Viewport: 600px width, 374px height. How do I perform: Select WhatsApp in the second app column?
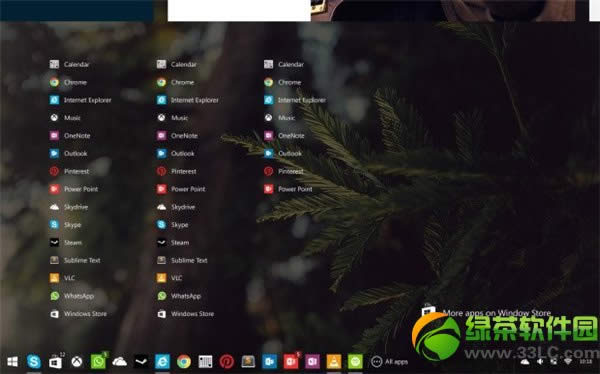[179, 296]
